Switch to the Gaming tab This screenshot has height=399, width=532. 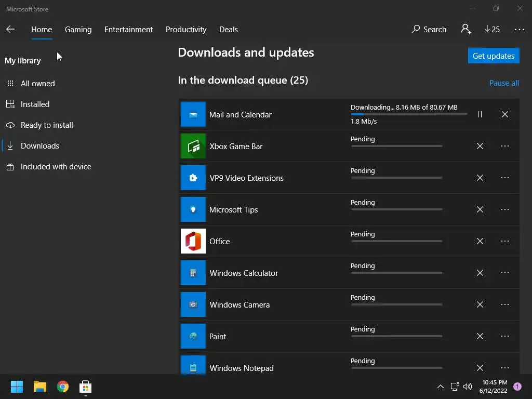pos(78,30)
